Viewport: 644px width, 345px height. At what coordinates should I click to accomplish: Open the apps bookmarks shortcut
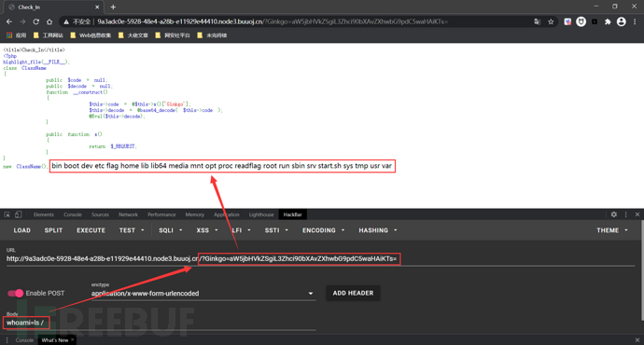pyautogui.click(x=16, y=35)
